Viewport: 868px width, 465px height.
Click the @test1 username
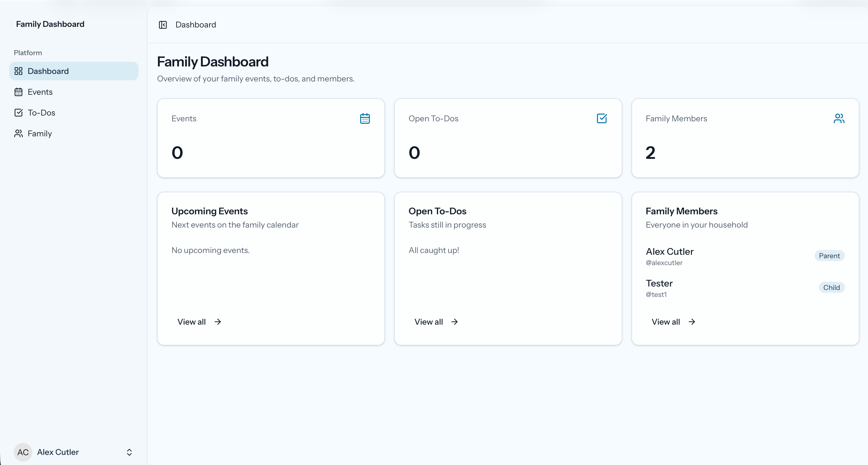[656, 295]
